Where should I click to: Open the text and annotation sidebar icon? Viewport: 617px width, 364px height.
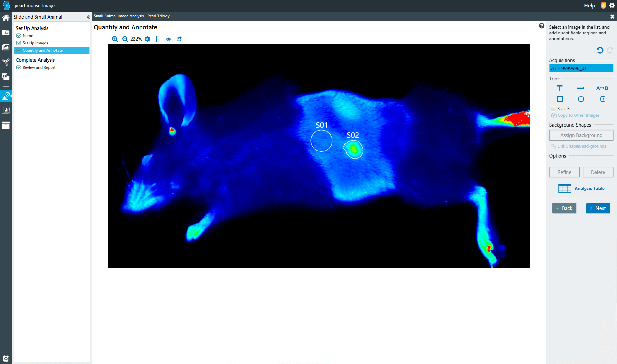click(x=6, y=77)
